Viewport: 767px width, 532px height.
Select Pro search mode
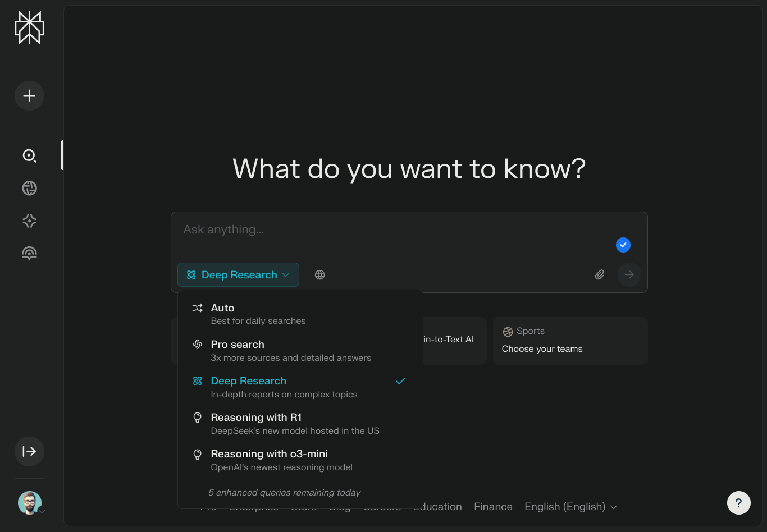tap(300, 350)
